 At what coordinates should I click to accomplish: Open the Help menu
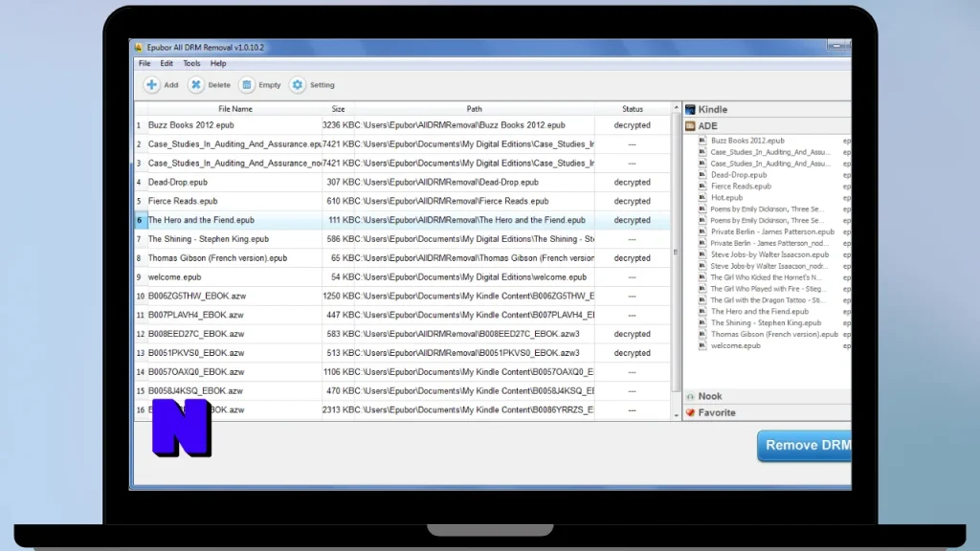pos(218,64)
